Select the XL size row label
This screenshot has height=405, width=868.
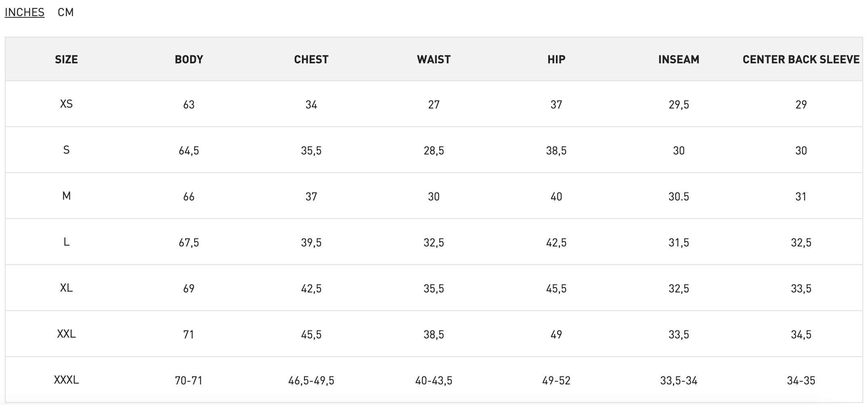coord(67,288)
